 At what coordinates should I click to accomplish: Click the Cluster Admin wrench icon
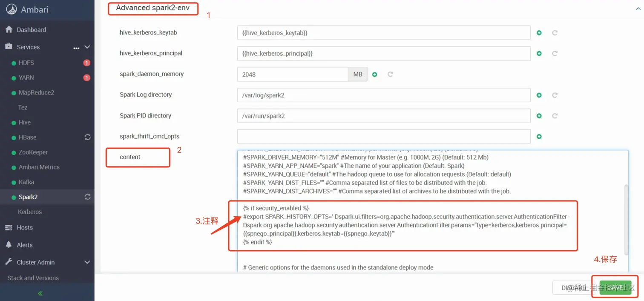(x=9, y=262)
